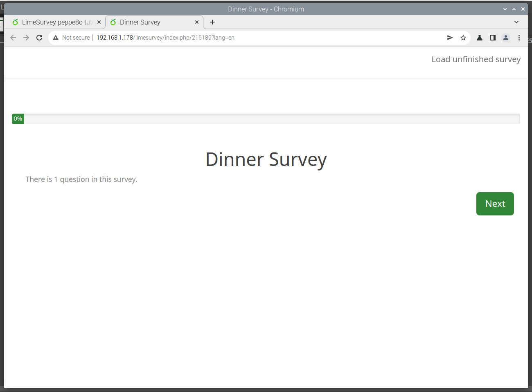Open a new tab with the plus icon
Viewport: 532px width, 392px height.
[x=212, y=22]
